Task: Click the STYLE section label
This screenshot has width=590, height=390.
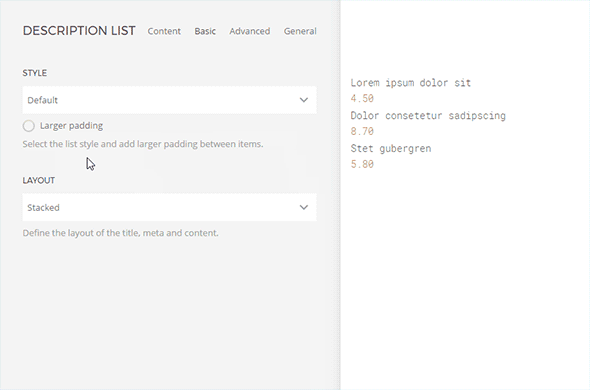Action: [x=35, y=73]
